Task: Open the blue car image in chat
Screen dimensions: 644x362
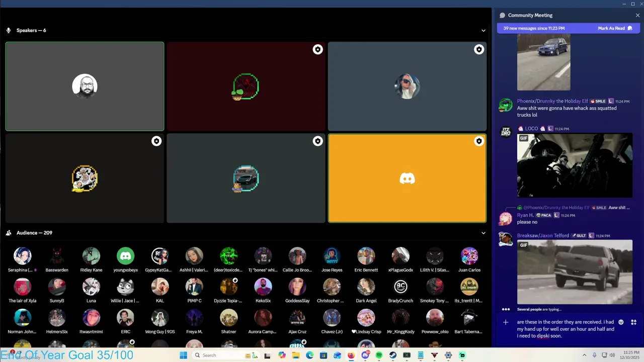Action: [x=543, y=62]
